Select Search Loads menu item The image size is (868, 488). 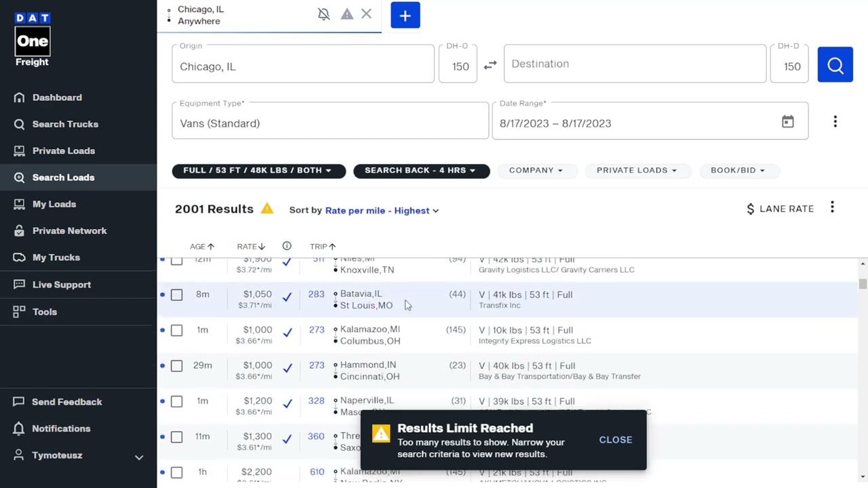coord(79,178)
